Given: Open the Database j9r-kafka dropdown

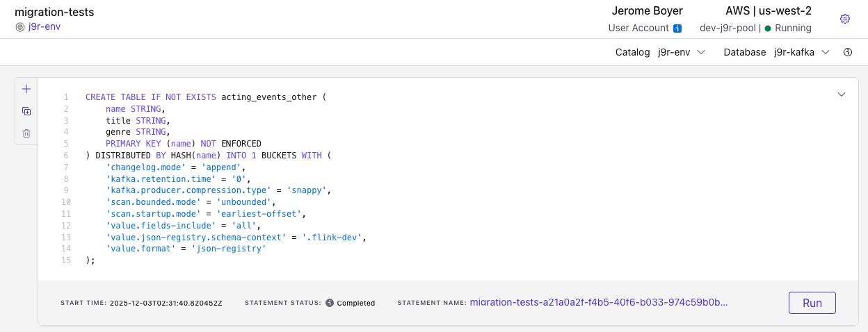Looking at the screenshot, I should 801,52.
